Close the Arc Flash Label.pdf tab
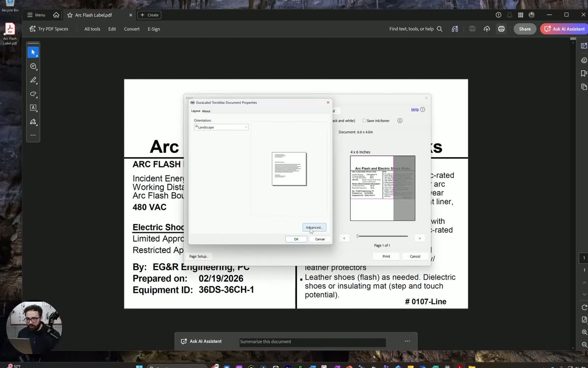Image resolution: width=588 pixels, height=368 pixels. pos(131,15)
